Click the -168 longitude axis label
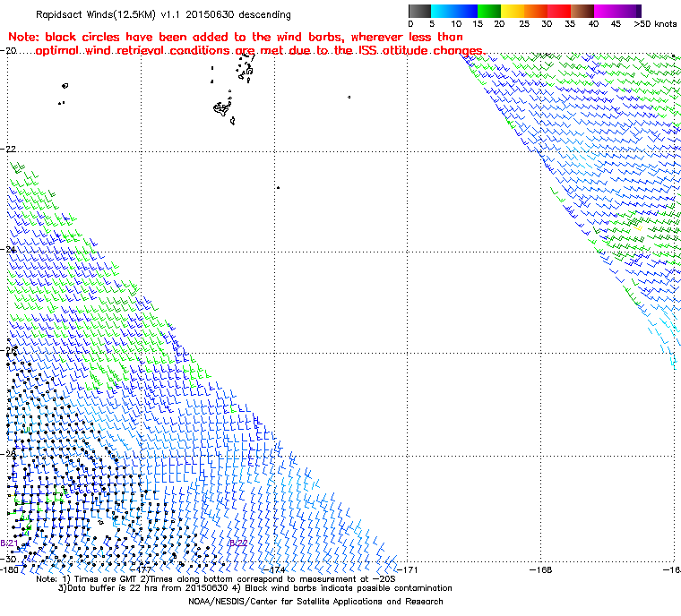This screenshot has width=681, height=616. tap(541, 569)
